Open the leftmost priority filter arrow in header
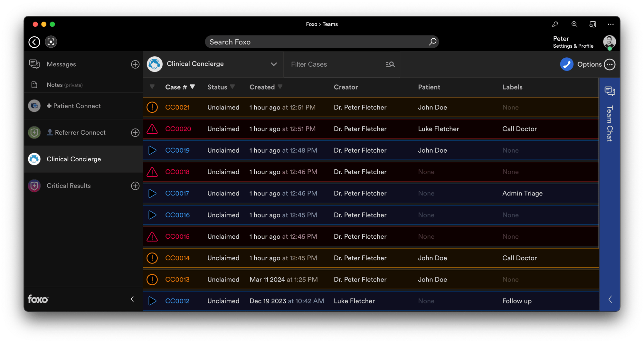This screenshot has height=343, width=644. 152,87
